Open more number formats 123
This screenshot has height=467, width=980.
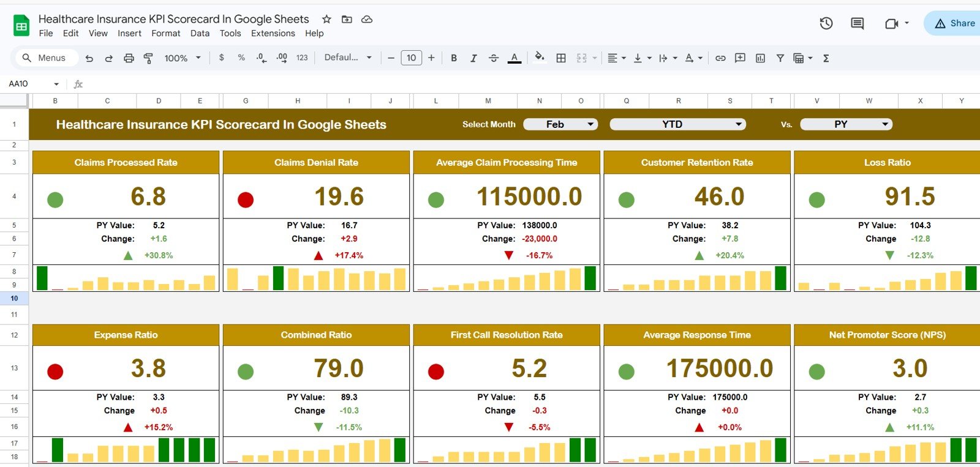[302, 58]
